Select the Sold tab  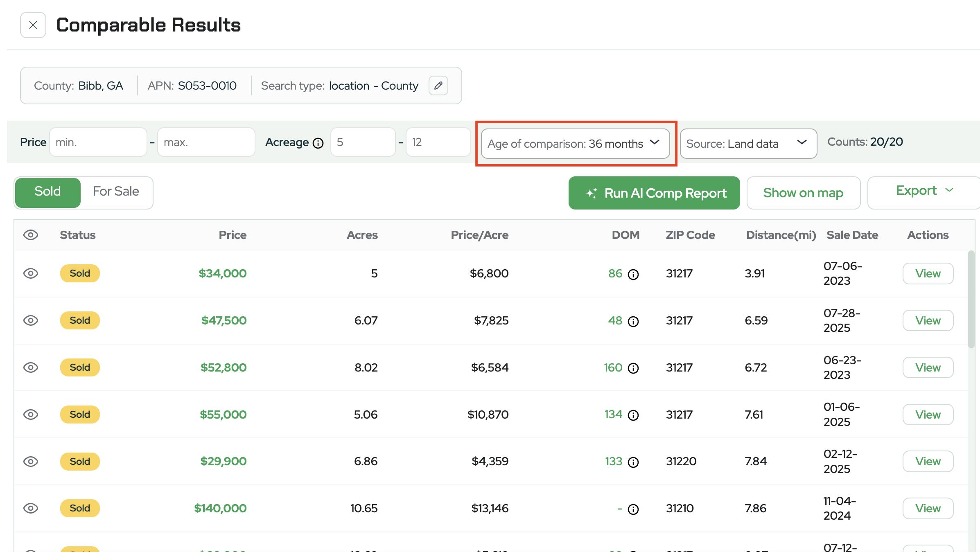[x=48, y=192]
